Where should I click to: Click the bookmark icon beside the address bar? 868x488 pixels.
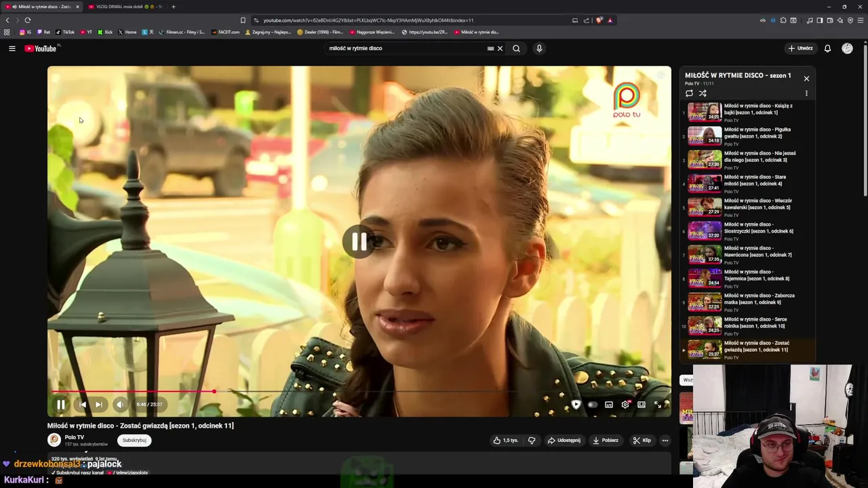click(243, 20)
